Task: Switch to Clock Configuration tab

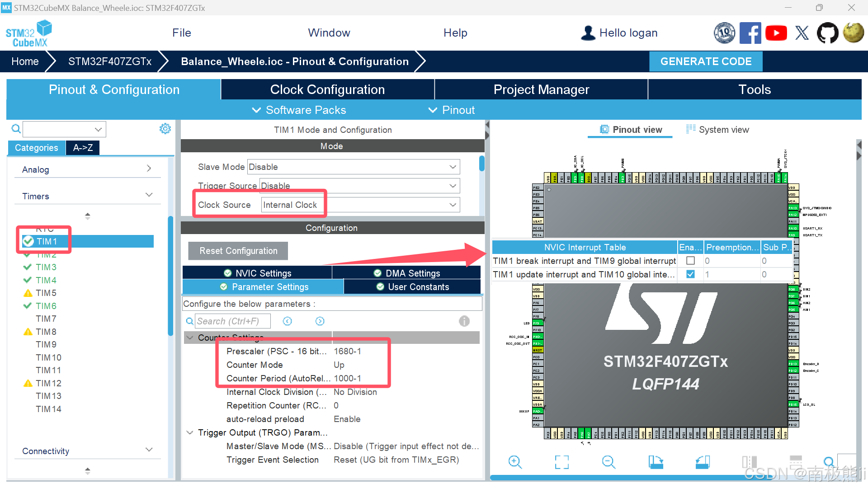Action: pyautogui.click(x=327, y=89)
